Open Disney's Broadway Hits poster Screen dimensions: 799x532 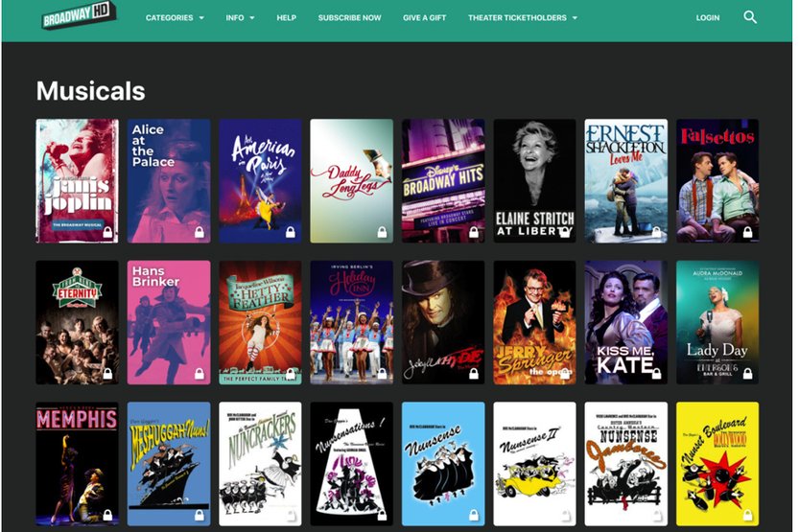pyautogui.click(x=443, y=181)
